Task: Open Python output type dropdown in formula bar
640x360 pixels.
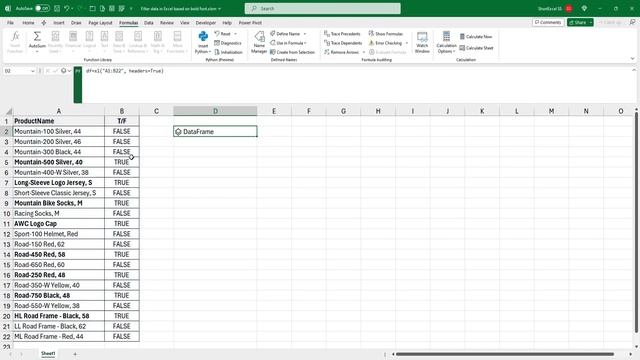Action: point(65,71)
